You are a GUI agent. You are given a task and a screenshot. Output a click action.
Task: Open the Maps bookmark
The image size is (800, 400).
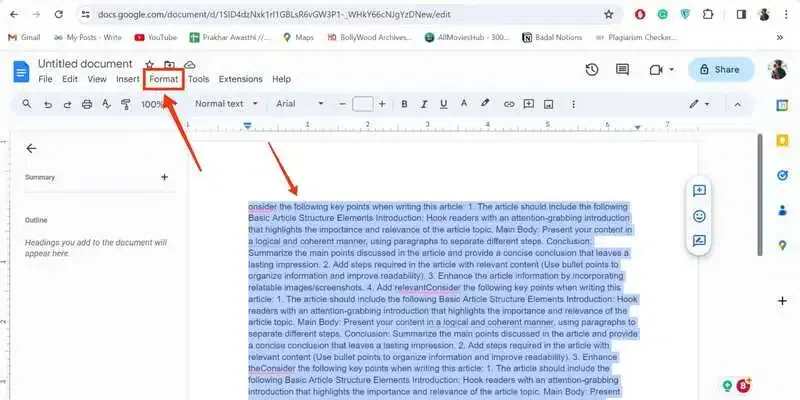(x=298, y=37)
